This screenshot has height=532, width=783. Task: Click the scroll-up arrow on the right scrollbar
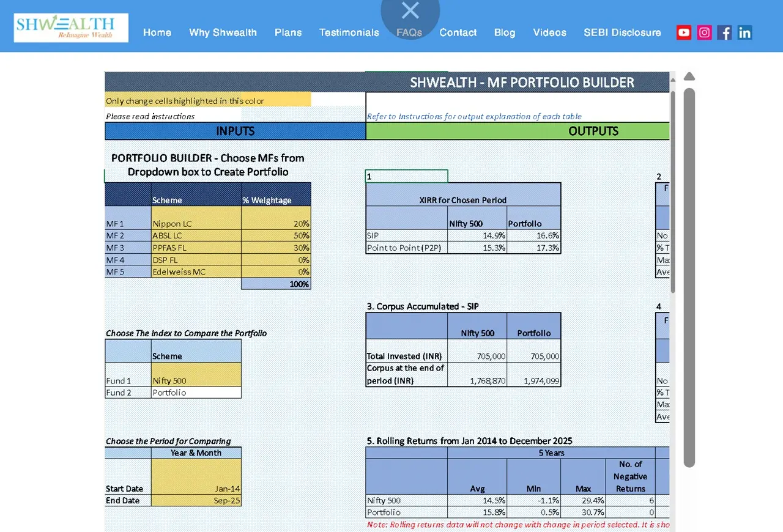click(x=689, y=76)
